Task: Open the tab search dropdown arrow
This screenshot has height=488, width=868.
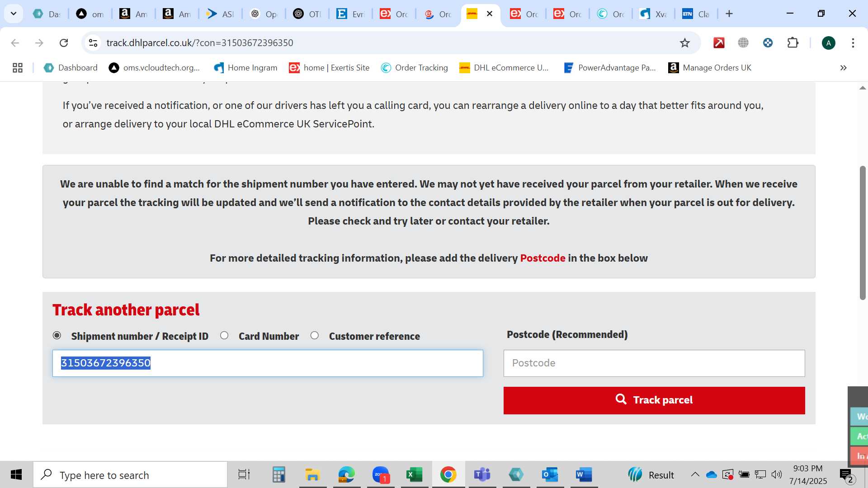Action: 14,14
